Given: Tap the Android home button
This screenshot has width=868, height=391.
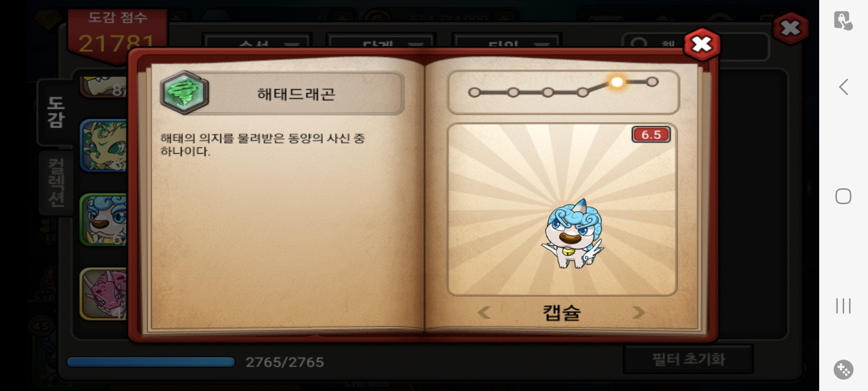Looking at the screenshot, I should (x=843, y=196).
